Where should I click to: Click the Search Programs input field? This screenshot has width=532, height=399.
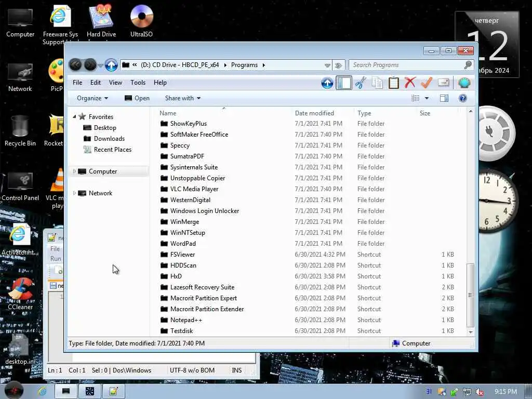point(405,65)
